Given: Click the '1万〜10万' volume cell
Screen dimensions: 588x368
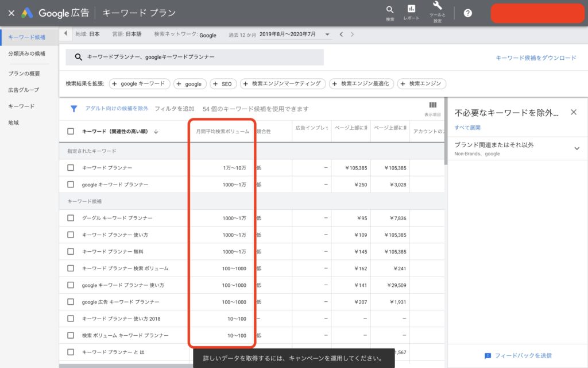Looking at the screenshot, I should pos(235,168).
